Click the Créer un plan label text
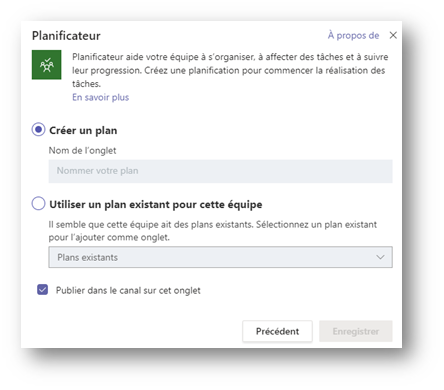Screen dimensions: 444x390 [x=83, y=130]
